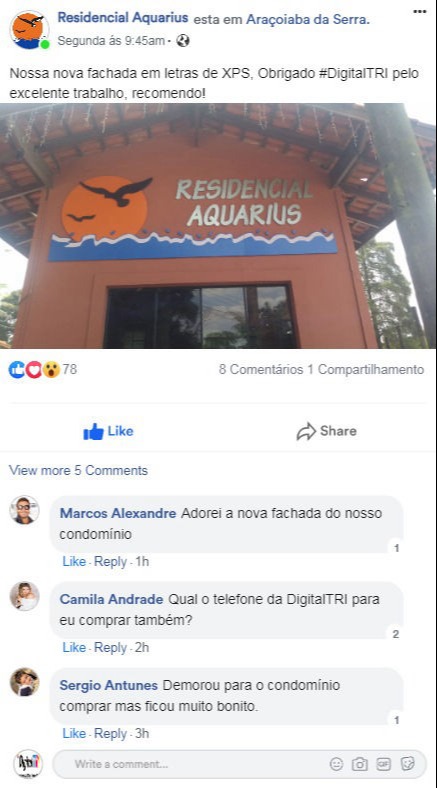Open sticker picker in comment box
This screenshot has width=437, height=788.
coord(407,764)
